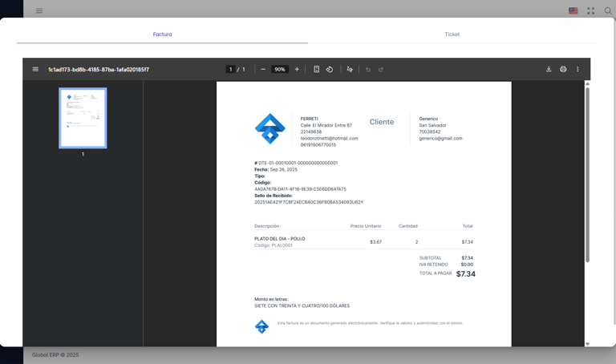Open the search magnifier icon
This screenshot has width=616, height=364.
[608, 10]
